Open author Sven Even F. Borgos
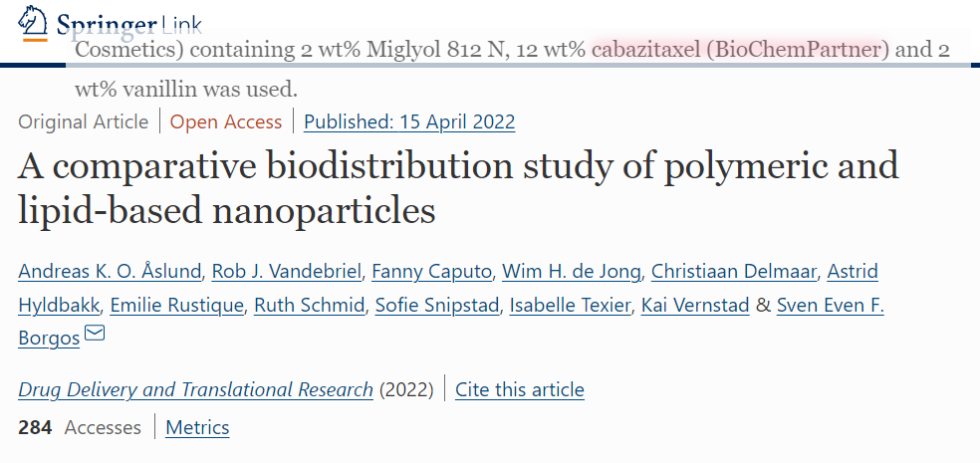The height and width of the screenshot is (463, 980). 830,305
